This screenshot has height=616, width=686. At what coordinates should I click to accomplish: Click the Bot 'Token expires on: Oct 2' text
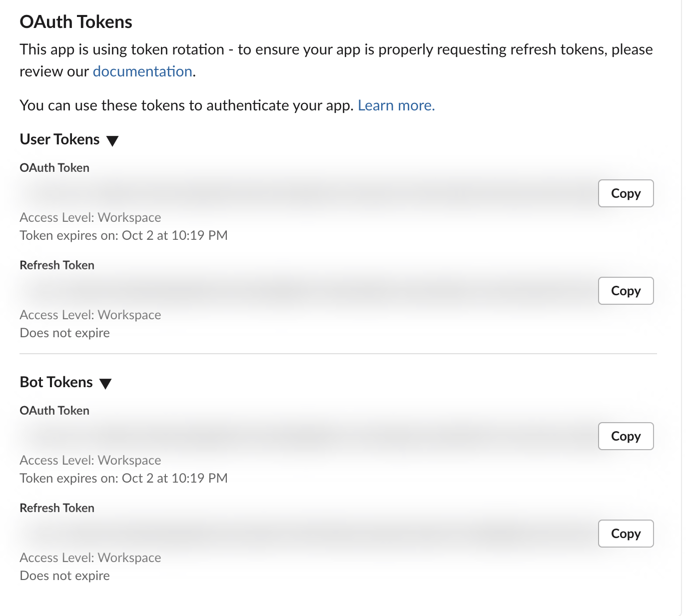(x=123, y=478)
